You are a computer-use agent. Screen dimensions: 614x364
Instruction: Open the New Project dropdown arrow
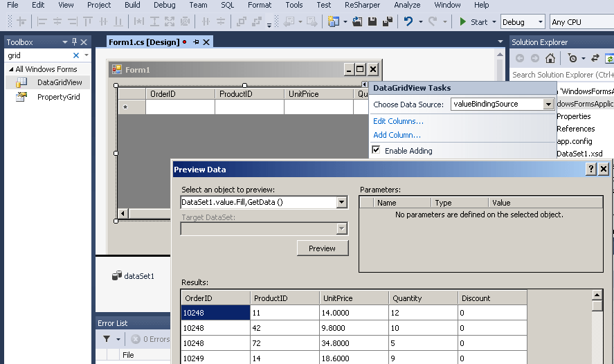pyautogui.click(x=345, y=22)
